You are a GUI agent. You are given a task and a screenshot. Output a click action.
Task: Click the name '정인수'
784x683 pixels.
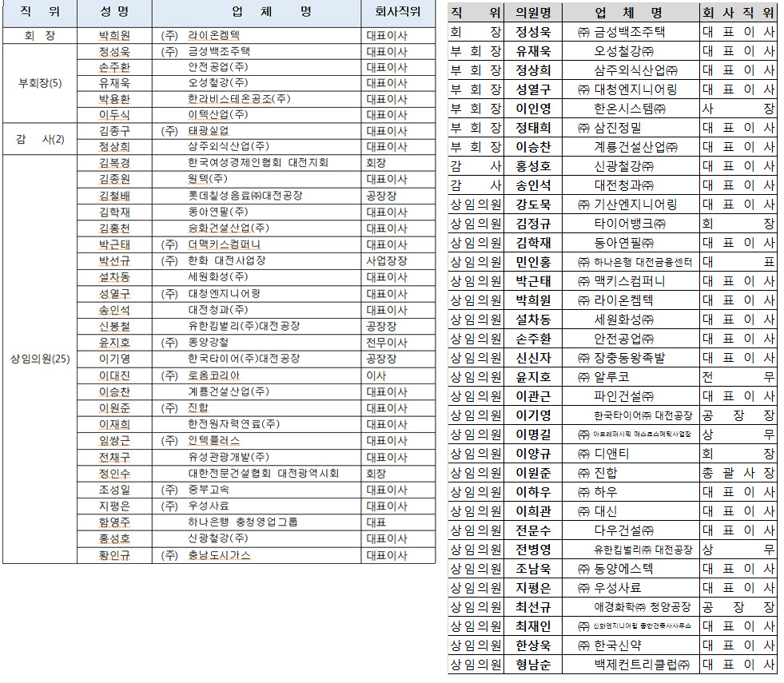coord(114,473)
